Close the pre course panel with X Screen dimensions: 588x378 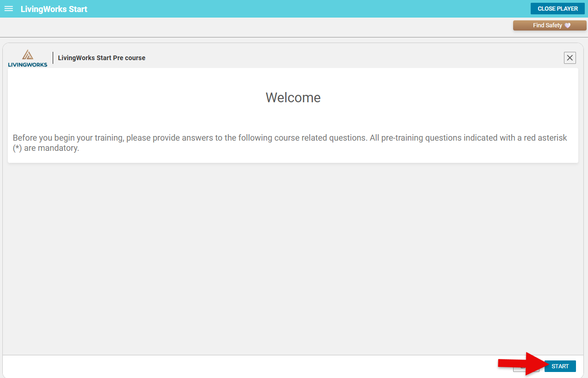(x=570, y=58)
